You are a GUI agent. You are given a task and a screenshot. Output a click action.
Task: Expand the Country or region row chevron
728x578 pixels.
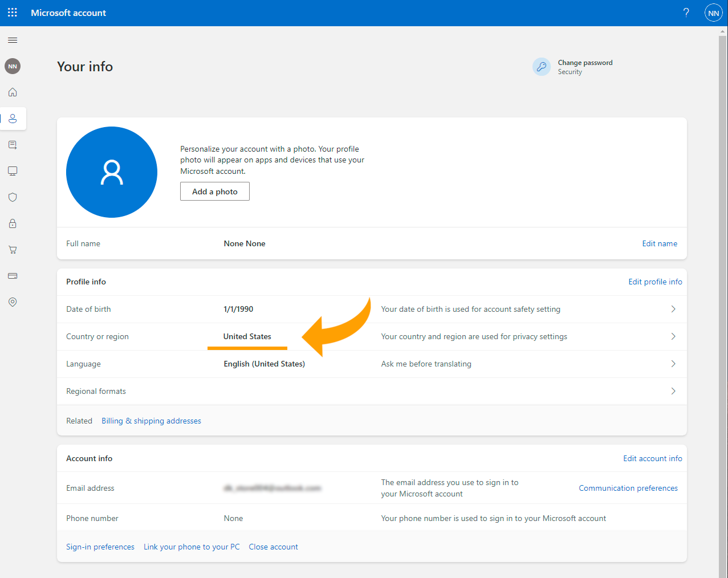coord(673,336)
